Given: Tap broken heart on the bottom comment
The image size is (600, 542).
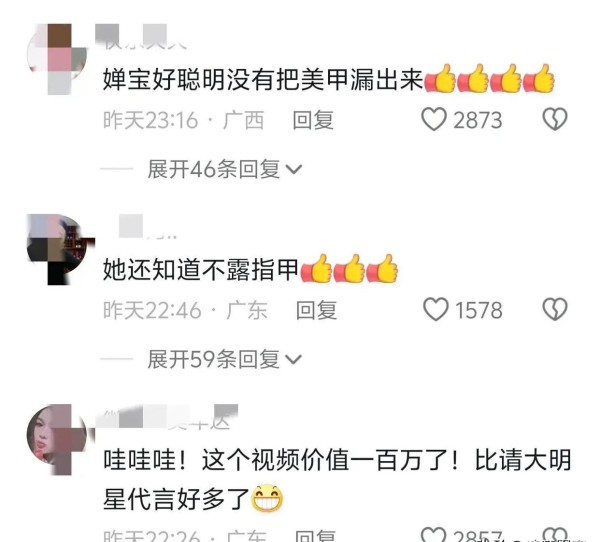Looking at the screenshot, I should tap(555, 535).
